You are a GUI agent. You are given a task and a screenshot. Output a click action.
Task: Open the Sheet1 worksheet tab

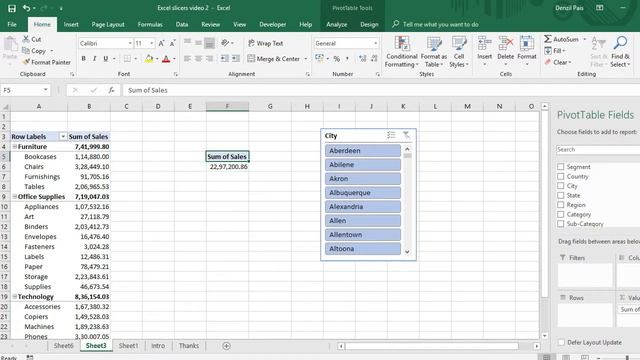(128, 346)
